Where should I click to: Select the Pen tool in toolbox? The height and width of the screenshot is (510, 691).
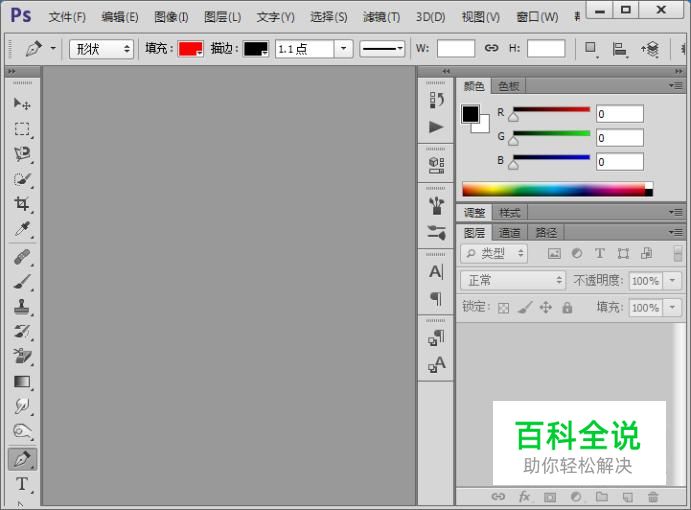(x=22, y=459)
